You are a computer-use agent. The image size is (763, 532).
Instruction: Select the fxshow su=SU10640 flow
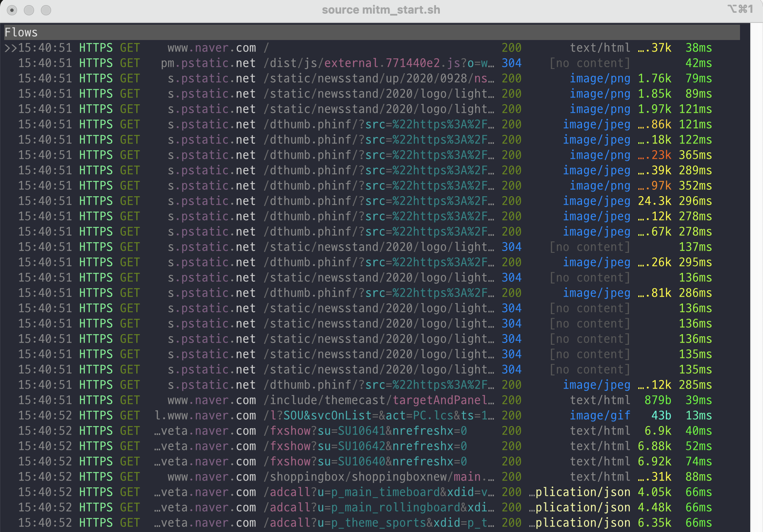tap(372, 461)
